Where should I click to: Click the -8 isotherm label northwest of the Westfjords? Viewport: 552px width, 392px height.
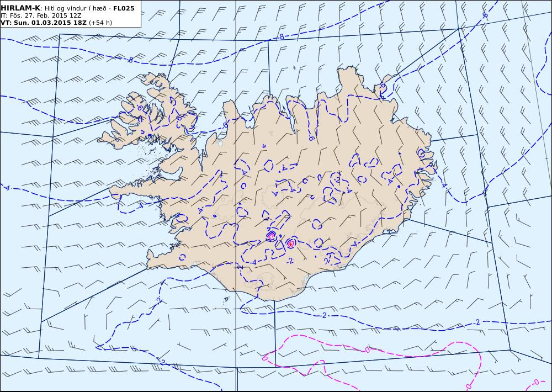click(x=131, y=60)
